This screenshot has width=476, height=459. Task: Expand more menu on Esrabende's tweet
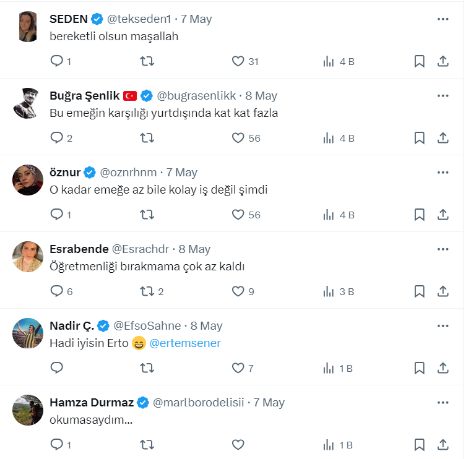443,249
